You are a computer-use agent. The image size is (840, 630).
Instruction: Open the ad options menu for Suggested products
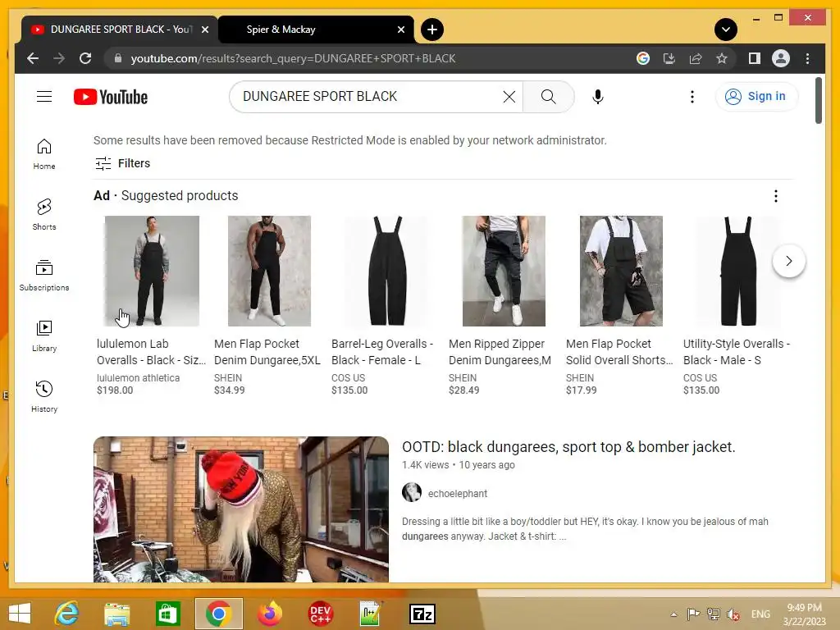tap(776, 196)
